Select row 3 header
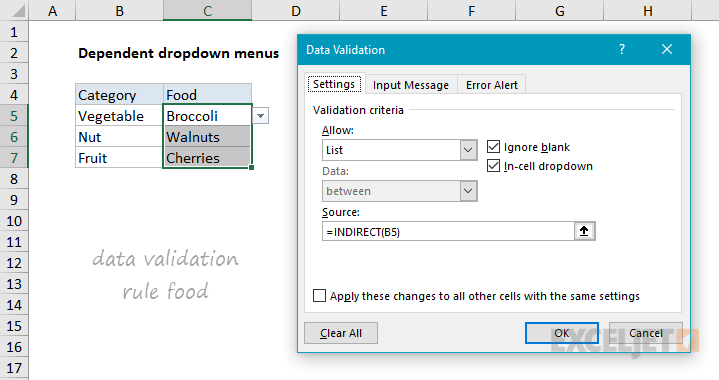This screenshot has height=380, width=719. coord(14,74)
